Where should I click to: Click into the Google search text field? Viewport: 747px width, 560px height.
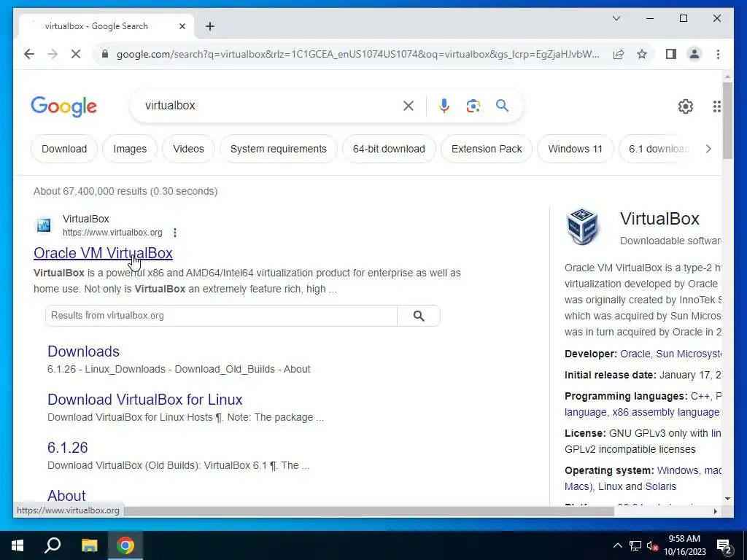click(269, 106)
